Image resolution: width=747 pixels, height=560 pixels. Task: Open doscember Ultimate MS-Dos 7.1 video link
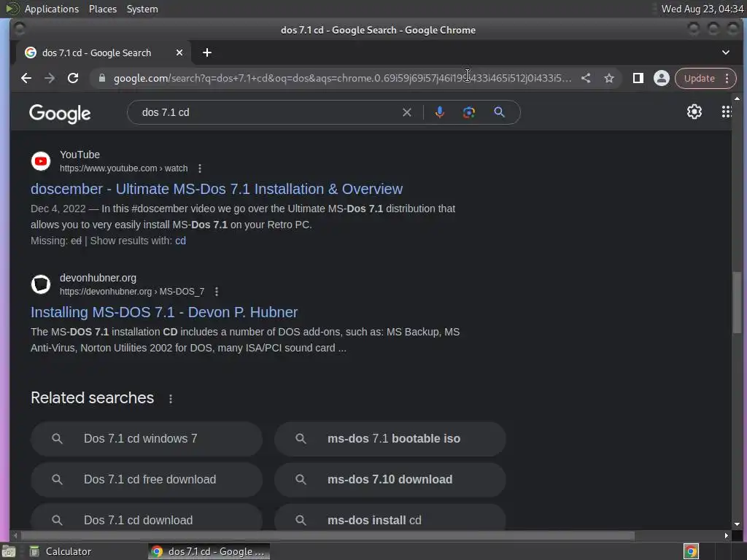tap(217, 189)
